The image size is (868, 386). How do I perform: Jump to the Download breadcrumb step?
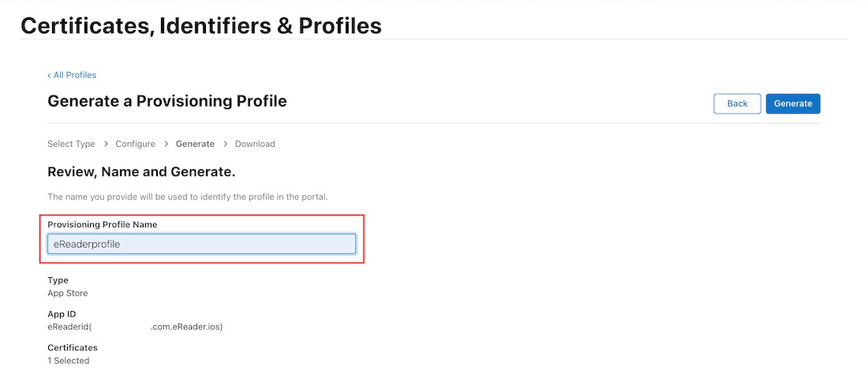255,144
